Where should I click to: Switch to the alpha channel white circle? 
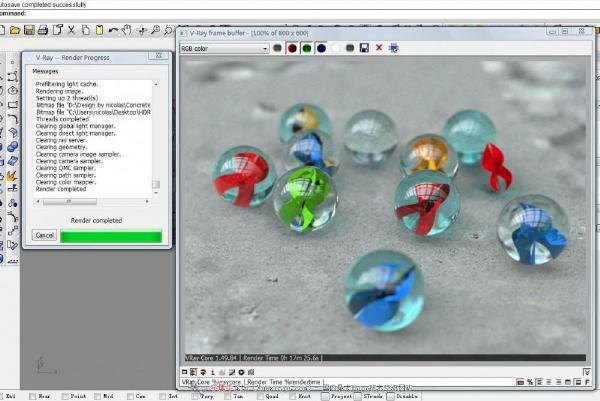click(x=336, y=48)
